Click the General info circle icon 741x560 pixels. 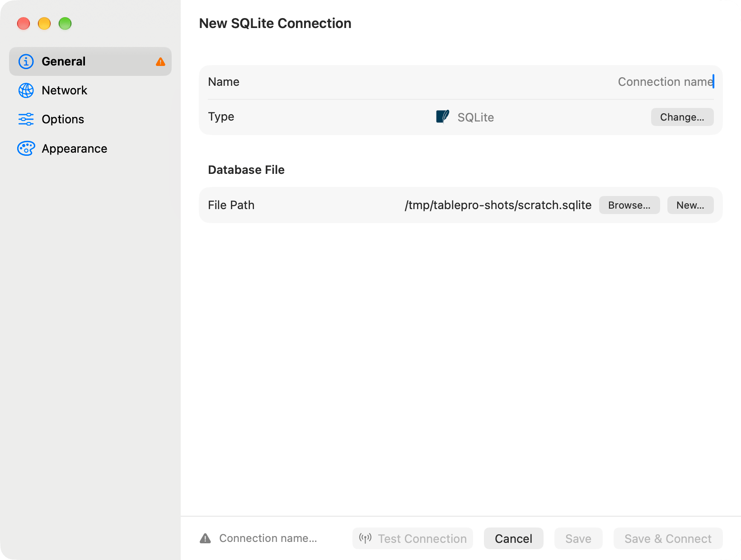(26, 61)
